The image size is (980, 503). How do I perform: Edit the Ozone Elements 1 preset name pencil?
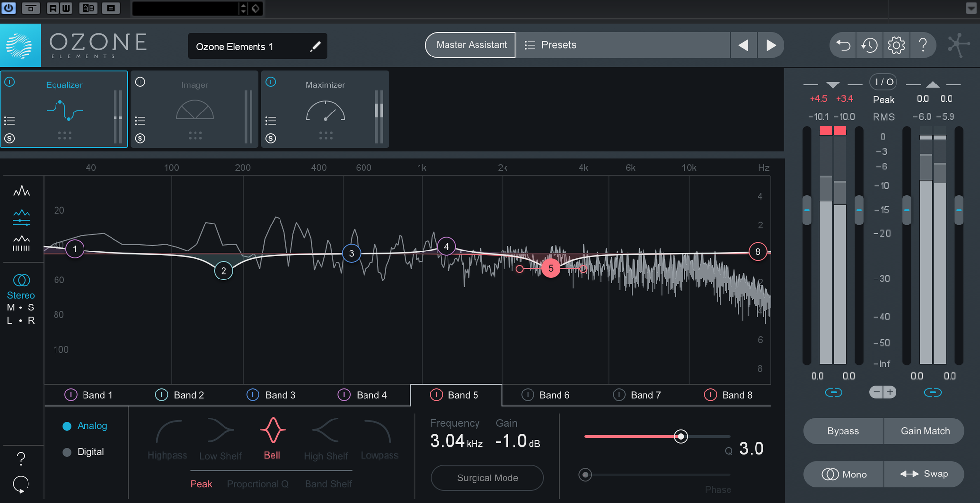[315, 46]
